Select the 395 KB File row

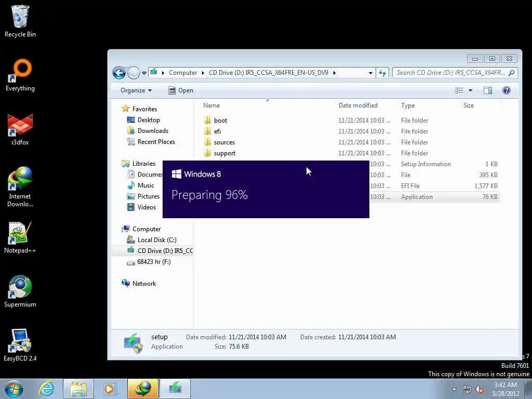click(x=434, y=175)
